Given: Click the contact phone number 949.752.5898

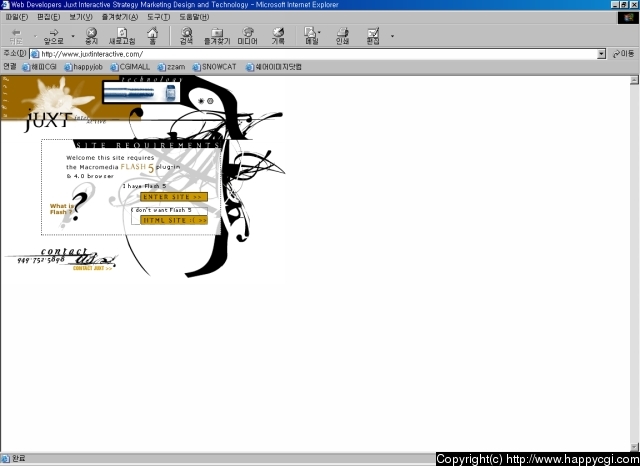Looking at the screenshot, I should tap(41, 260).
